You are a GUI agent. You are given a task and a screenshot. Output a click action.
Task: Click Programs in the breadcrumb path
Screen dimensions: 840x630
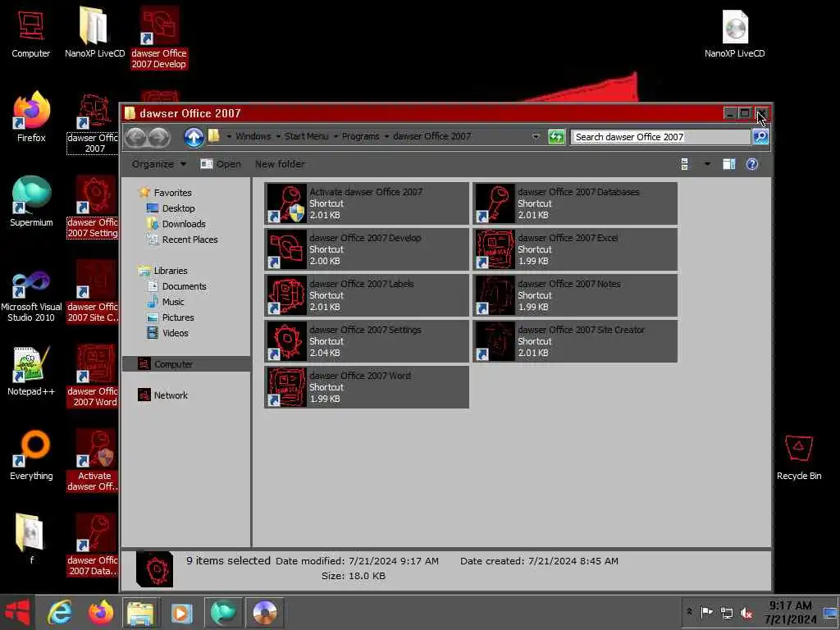click(x=361, y=136)
